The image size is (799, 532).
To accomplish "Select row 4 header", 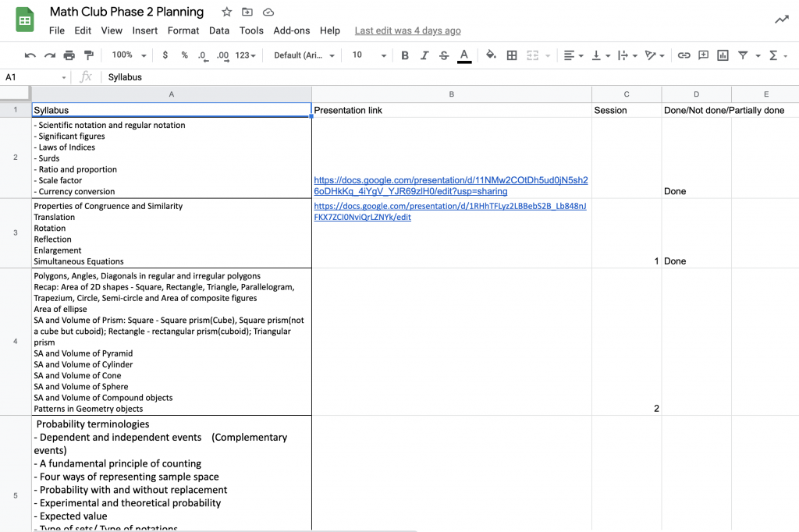I will pyautogui.click(x=16, y=342).
